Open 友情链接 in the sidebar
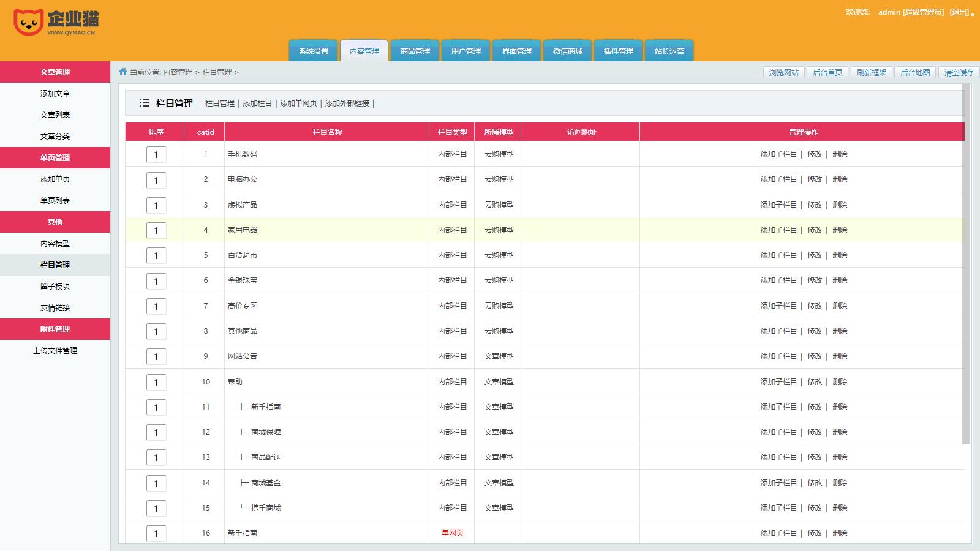980x551 pixels. [55, 308]
